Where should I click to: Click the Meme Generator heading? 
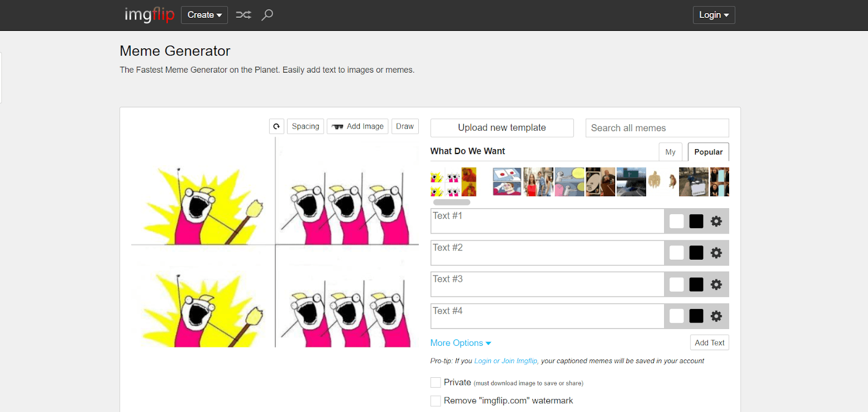[x=175, y=51]
